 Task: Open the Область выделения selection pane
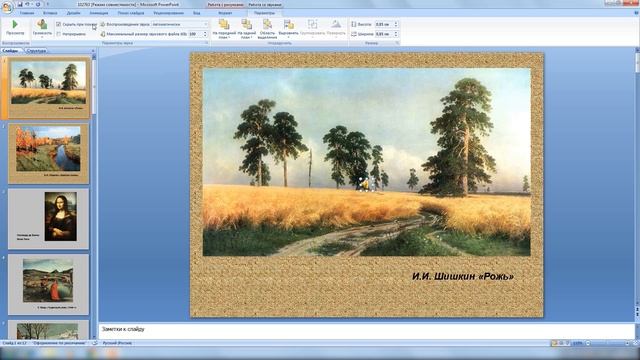(x=267, y=29)
